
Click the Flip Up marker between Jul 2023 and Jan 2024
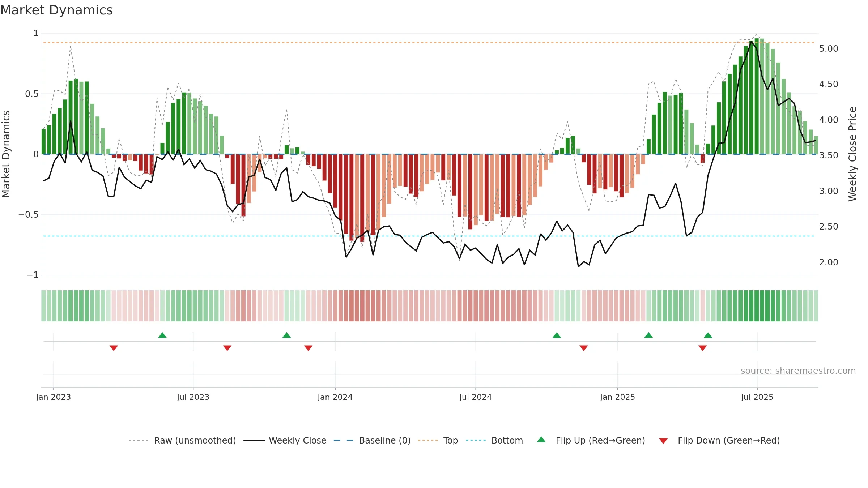286,335
